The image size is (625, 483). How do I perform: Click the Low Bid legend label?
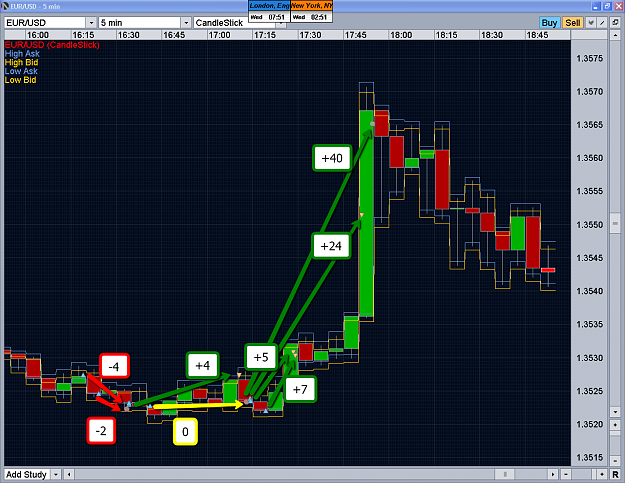click(x=20, y=80)
